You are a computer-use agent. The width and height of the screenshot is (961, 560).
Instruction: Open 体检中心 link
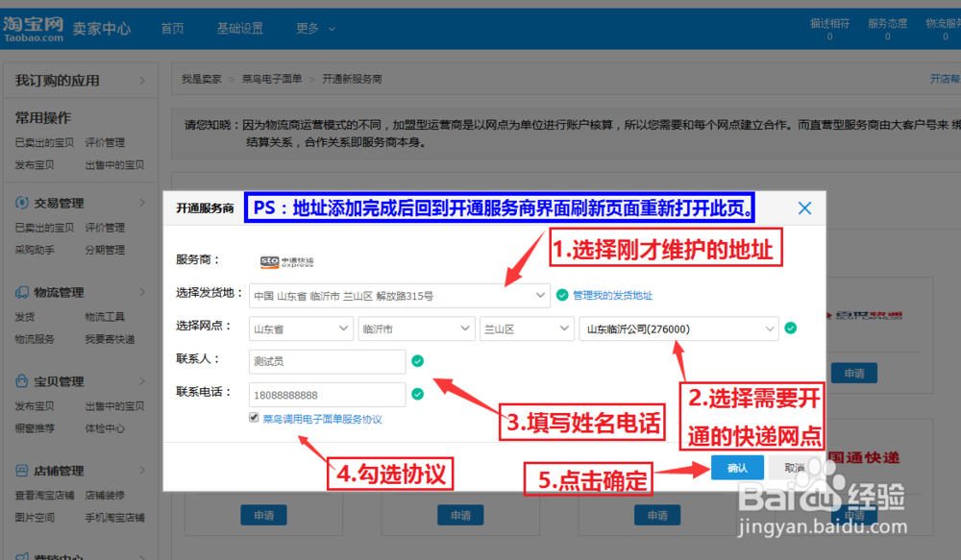tap(105, 428)
